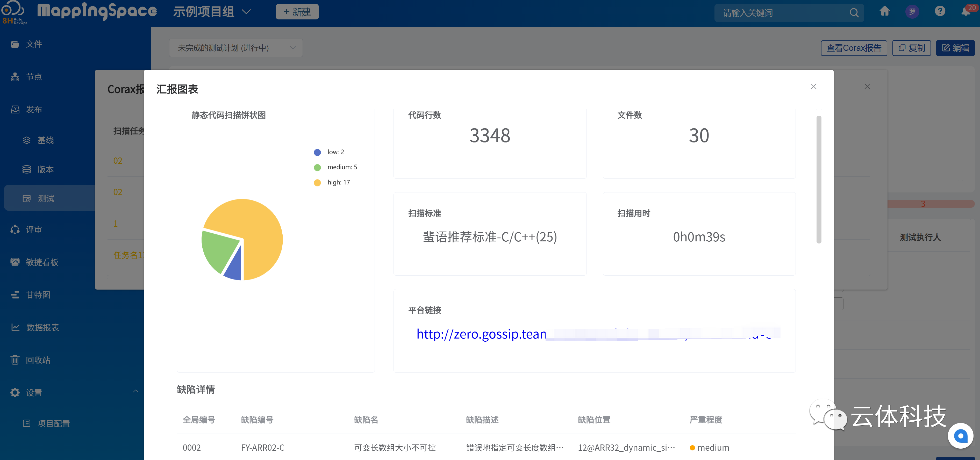
Task: Click the home icon in top bar
Action: [884, 11]
